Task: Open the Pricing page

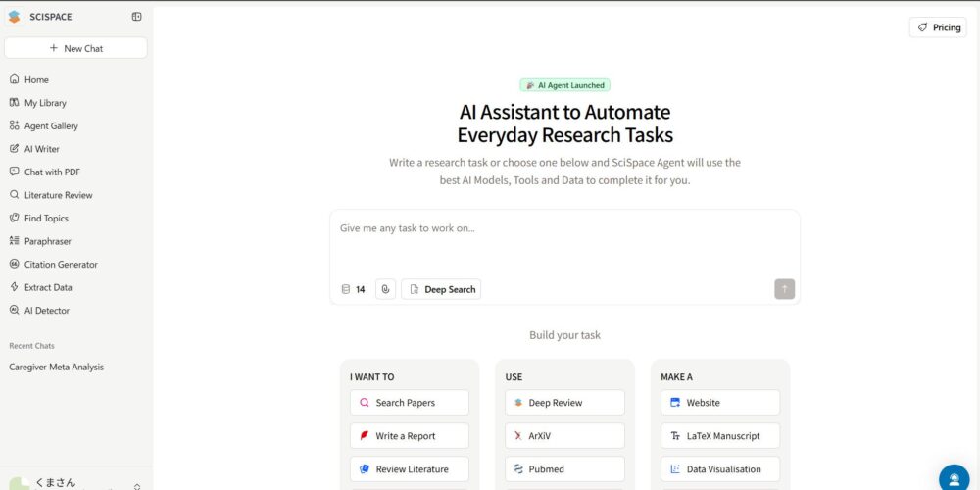Action: coord(938,27)
